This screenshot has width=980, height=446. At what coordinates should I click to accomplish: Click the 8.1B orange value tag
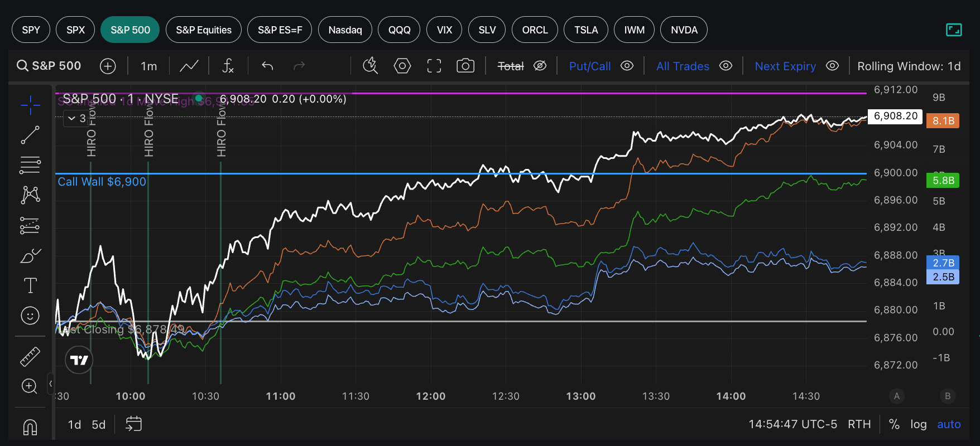tap(943, 120)
